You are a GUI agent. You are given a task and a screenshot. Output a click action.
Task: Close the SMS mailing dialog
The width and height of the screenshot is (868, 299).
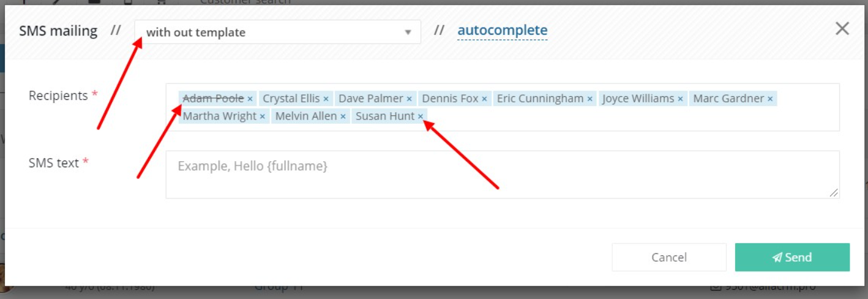click(x=842, y=28)
